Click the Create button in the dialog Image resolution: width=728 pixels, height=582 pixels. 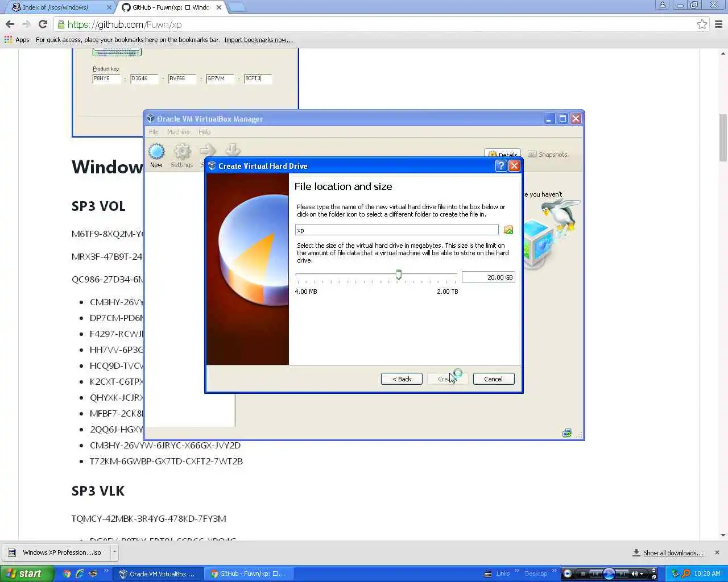(448, 379)
